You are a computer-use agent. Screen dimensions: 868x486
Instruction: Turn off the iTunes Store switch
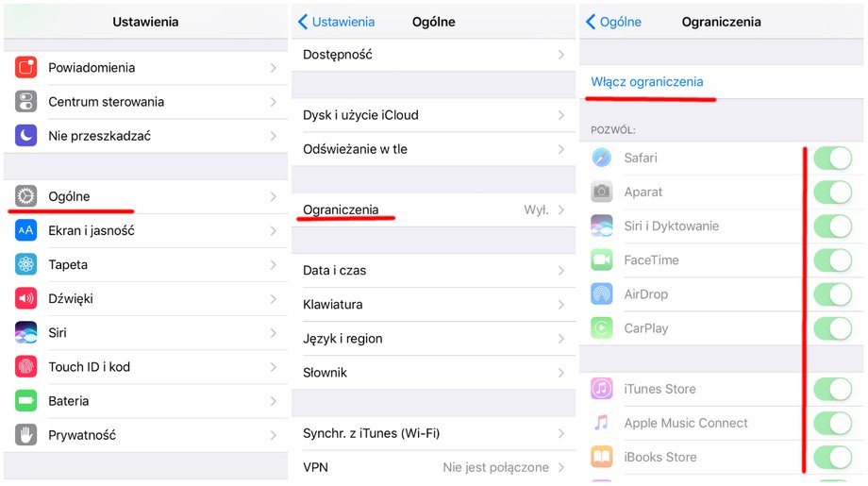(832, 389)
